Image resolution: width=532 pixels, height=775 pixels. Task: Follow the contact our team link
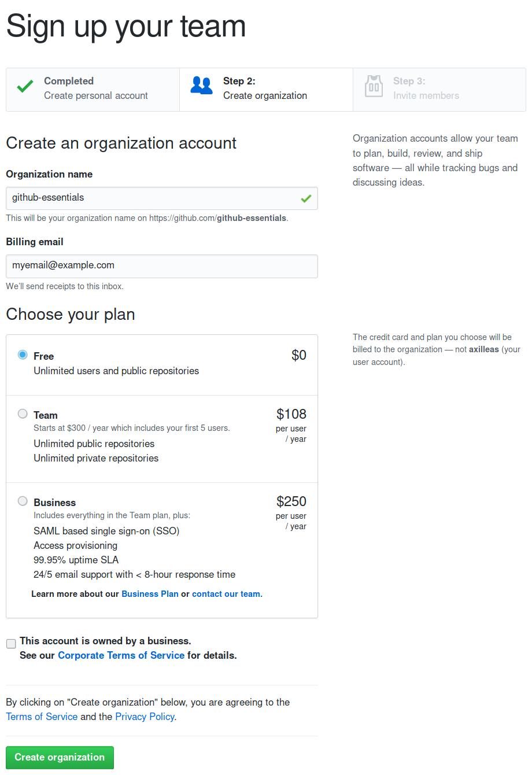coord(226,594)
